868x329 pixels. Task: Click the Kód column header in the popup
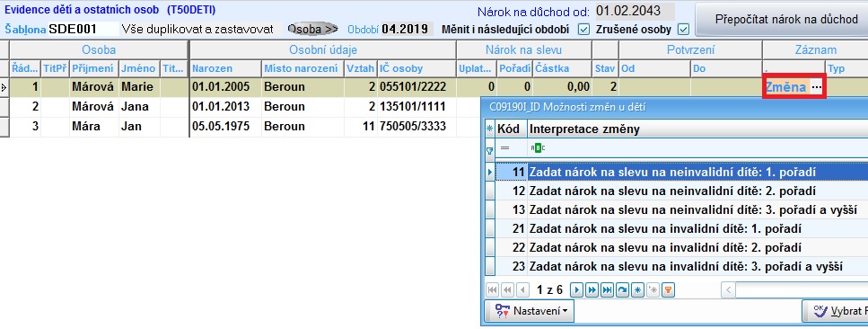click(x=511, y=129)
